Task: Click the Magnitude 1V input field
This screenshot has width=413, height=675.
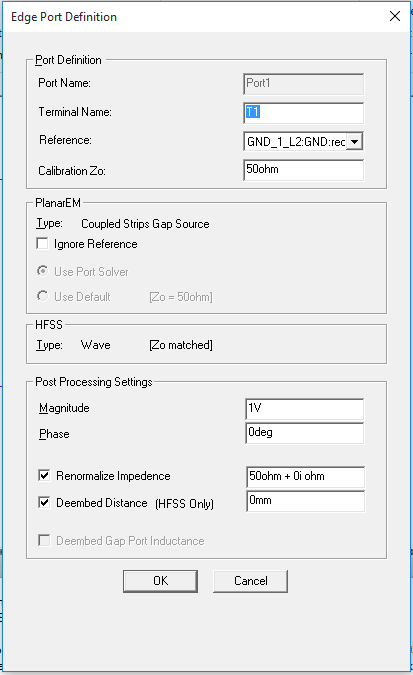Action: click(x=304, y=409)
